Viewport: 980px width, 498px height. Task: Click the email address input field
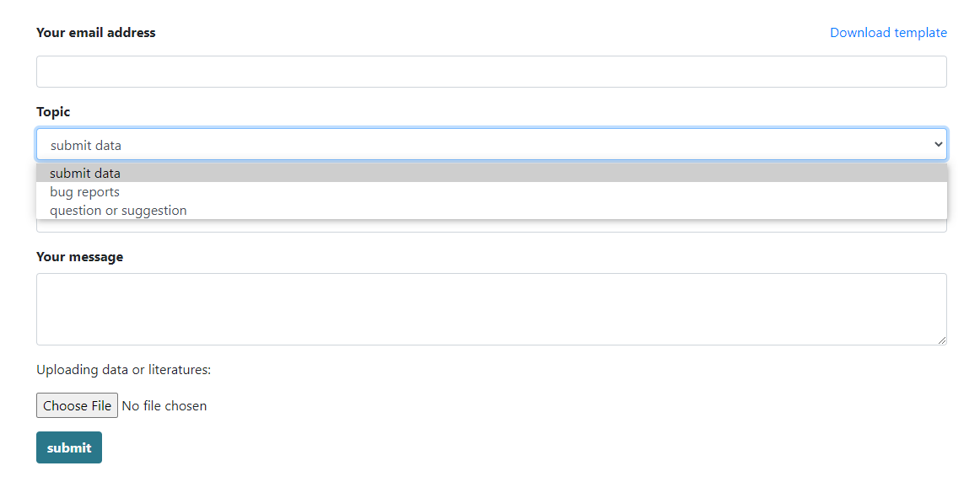pyautogui.click(x=491, y=72)
